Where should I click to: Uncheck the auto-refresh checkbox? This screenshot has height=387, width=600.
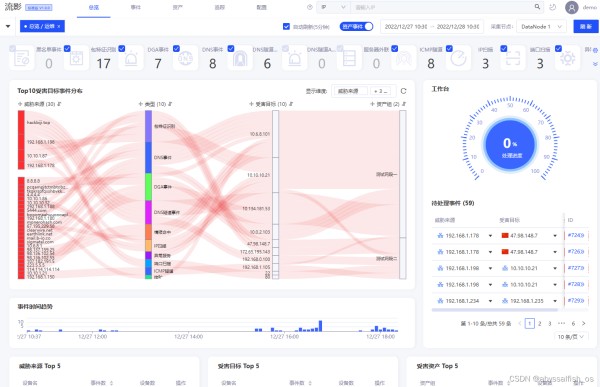click(x=286, y=26)
